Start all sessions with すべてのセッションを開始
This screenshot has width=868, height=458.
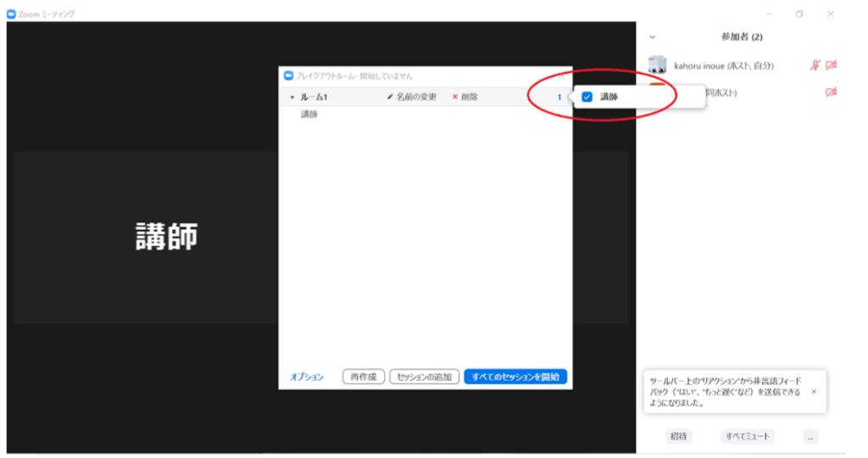[x=515, y=377]
